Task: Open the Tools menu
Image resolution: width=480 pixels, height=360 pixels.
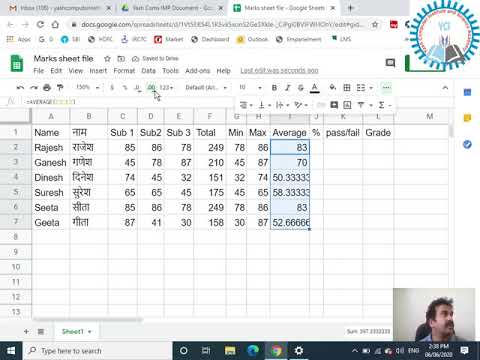Action: point(171,71)
